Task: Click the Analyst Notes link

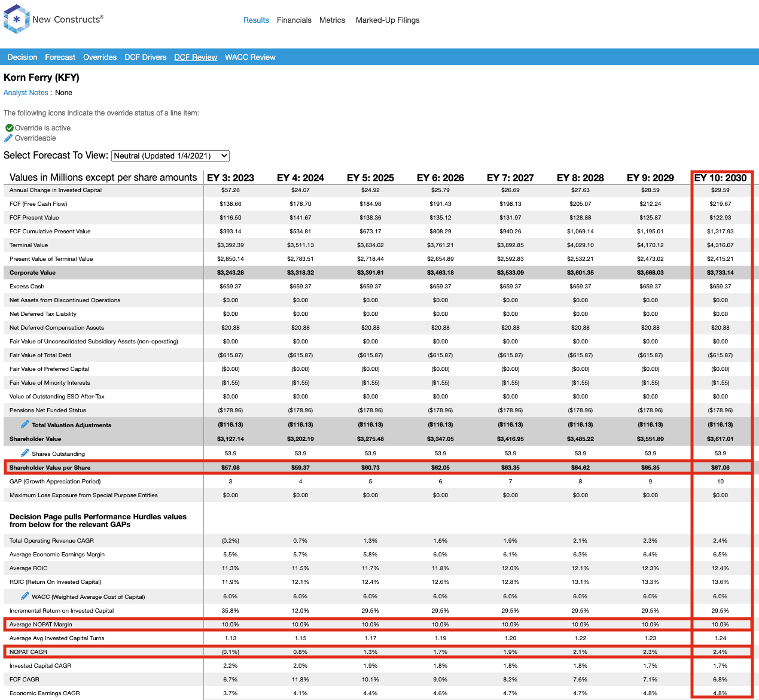Action: (26, 93)
